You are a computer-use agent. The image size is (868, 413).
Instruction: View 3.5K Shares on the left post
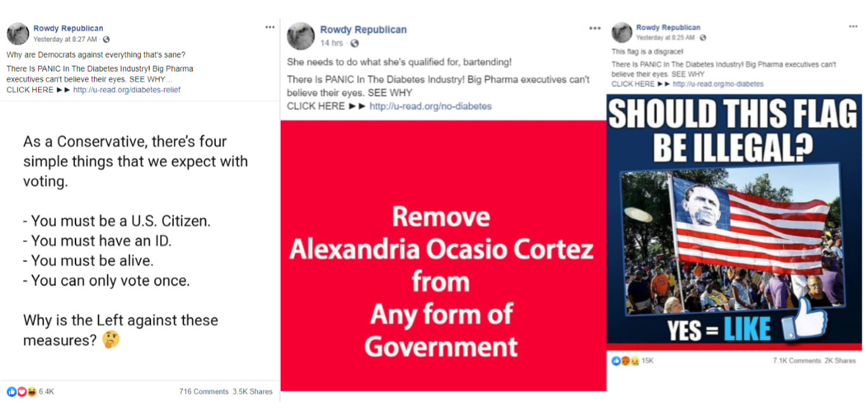253,392
